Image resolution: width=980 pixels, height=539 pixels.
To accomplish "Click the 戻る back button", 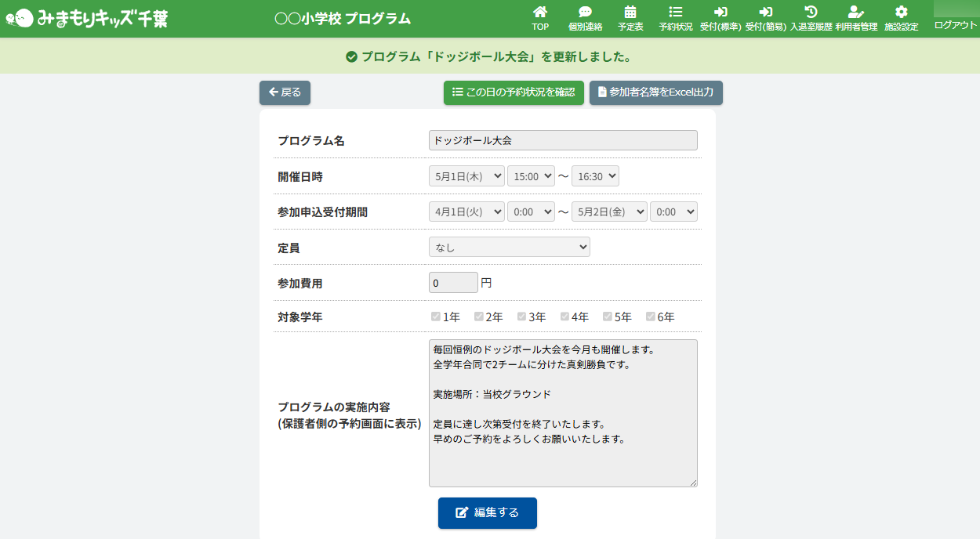I will click(x=285, y=92).
